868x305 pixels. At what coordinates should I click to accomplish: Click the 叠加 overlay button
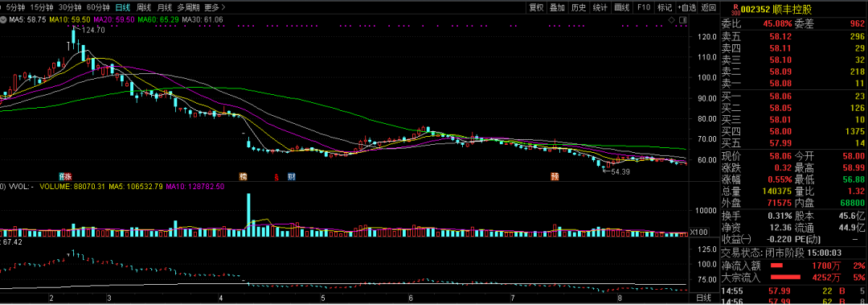pyautogui.click(x=558, y=7)
